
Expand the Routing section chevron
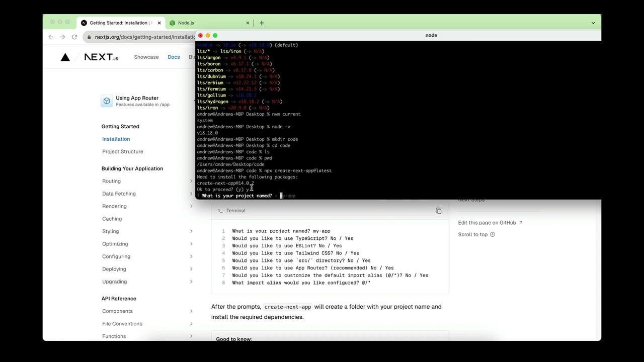pos(191,181)
